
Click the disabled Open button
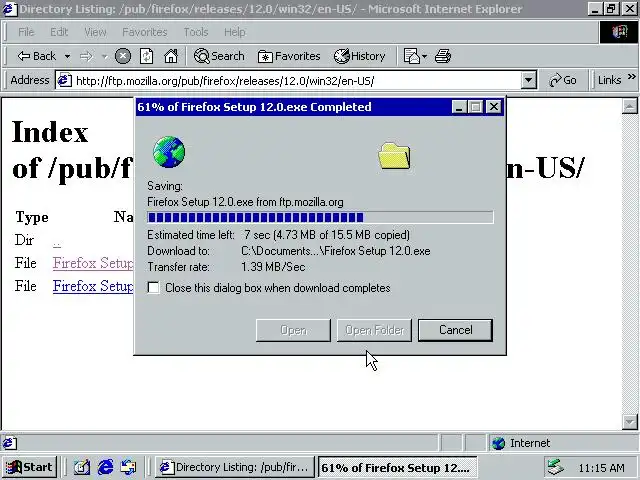coord(293,330)
